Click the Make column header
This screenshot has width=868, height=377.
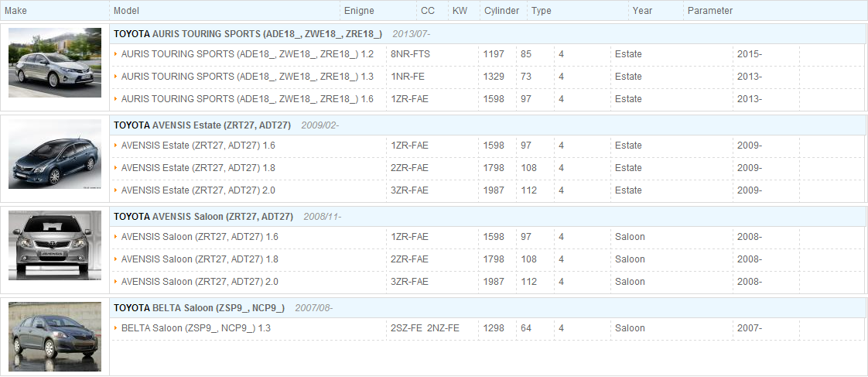pos(15,11)
